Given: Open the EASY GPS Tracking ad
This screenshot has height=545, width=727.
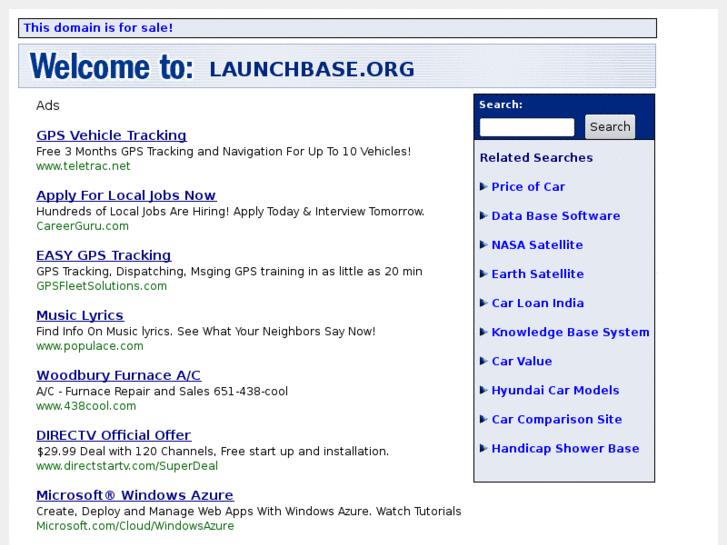Looking at the screenshot, I should [x=104, y=255].
